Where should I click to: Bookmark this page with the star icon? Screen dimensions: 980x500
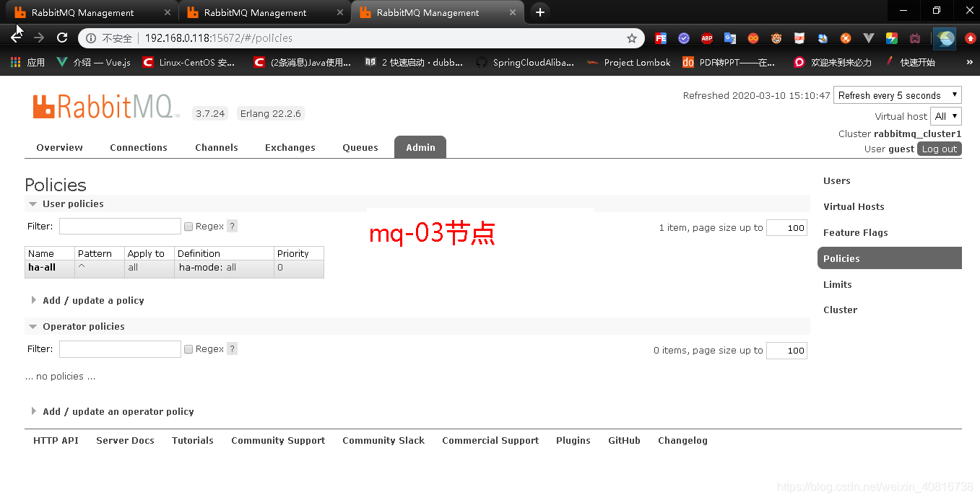(632, 38)
